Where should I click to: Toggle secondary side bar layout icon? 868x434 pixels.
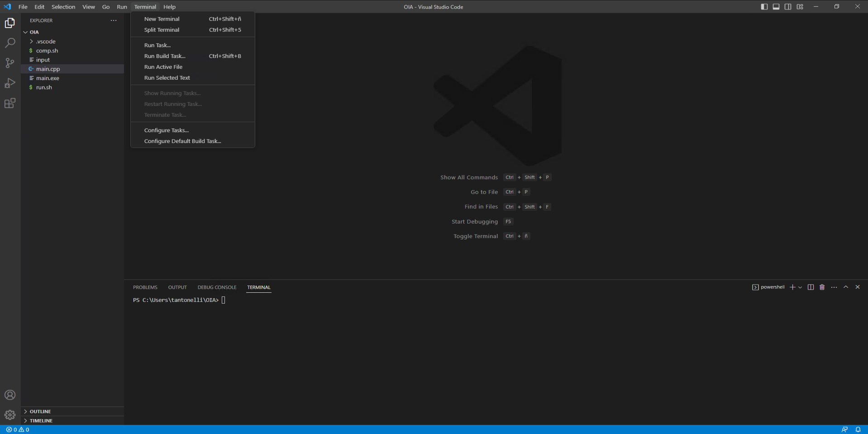[788, 7]
